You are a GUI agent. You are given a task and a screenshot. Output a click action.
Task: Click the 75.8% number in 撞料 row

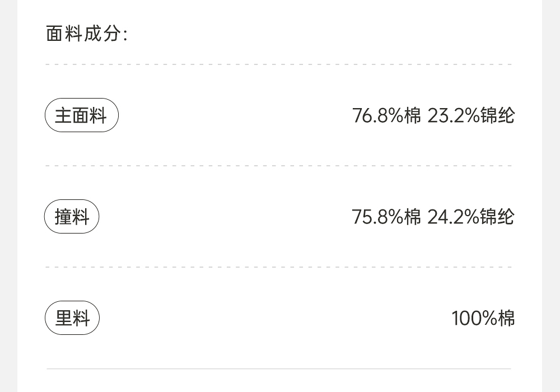(x=377, y=217)
